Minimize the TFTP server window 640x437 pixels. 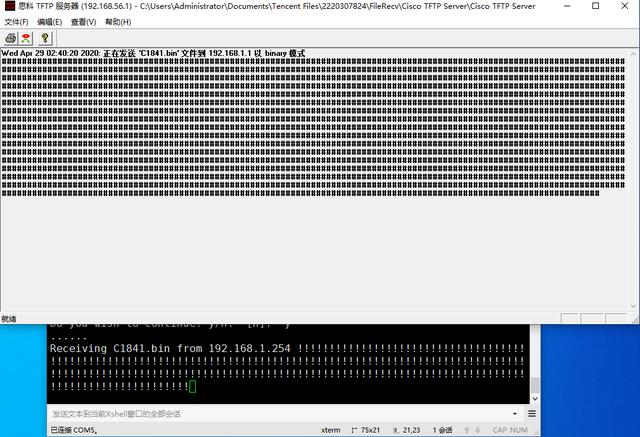pos(567,6)
